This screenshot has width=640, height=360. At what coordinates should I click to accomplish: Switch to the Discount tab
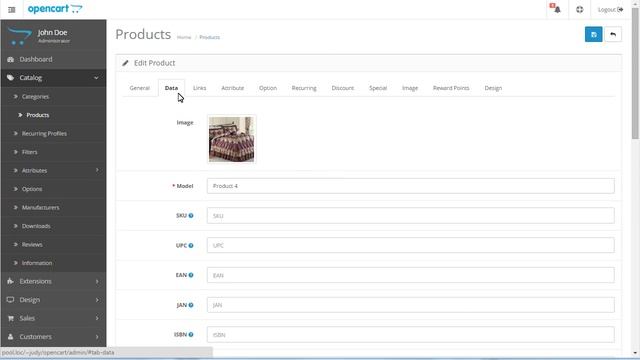point(343,88)
